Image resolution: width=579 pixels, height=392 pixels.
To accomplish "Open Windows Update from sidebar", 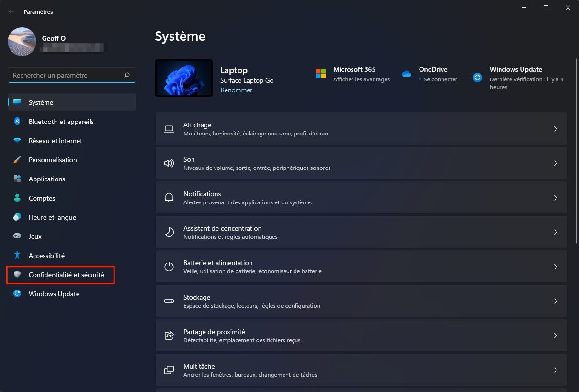I will (x=72, y=294).
